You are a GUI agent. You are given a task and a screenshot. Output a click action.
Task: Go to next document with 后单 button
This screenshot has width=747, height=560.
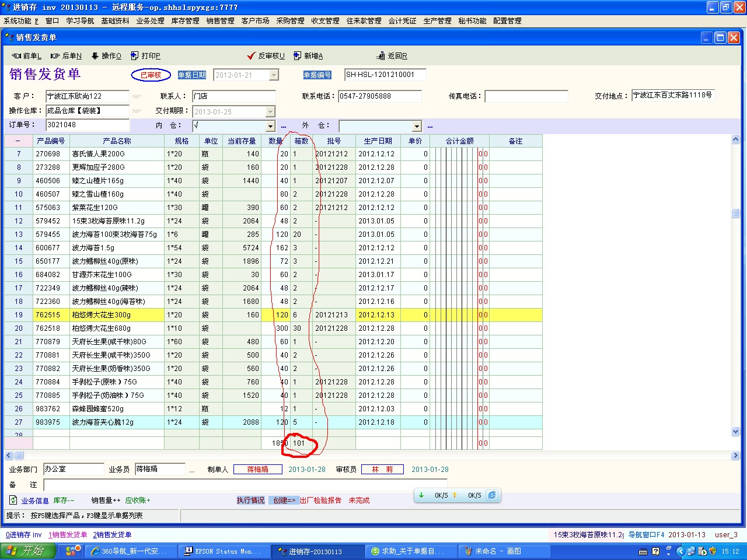[66, 56]
